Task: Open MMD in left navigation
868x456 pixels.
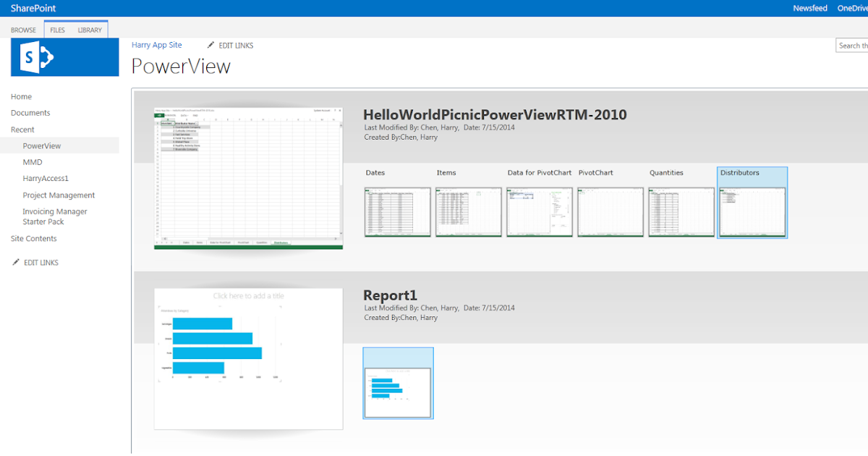Action: tap(33, 162)
